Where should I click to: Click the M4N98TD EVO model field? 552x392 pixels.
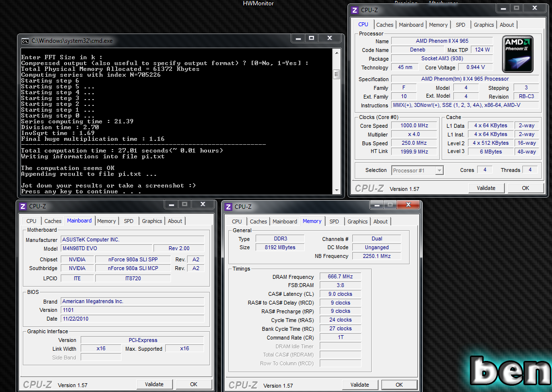(x=106, y=248)
